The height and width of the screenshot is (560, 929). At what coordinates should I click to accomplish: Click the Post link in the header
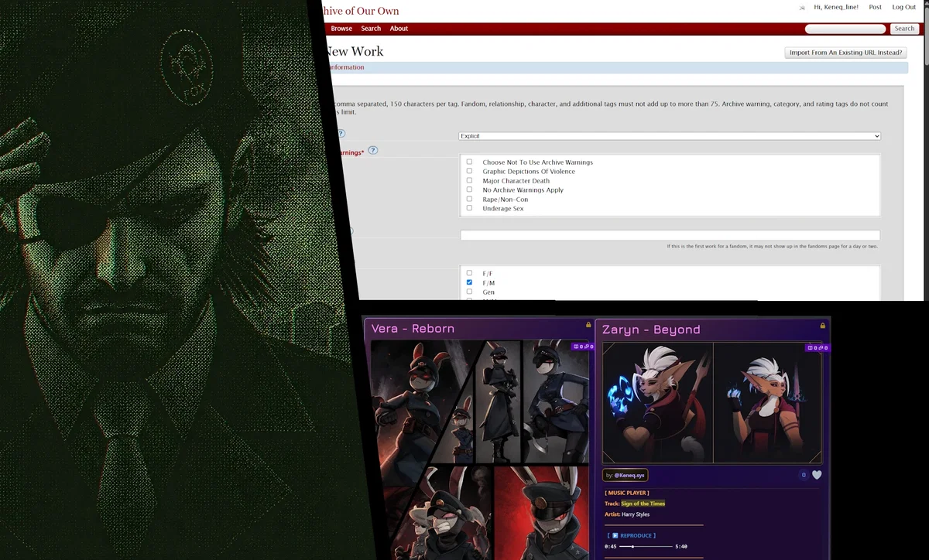click(875, 7)
